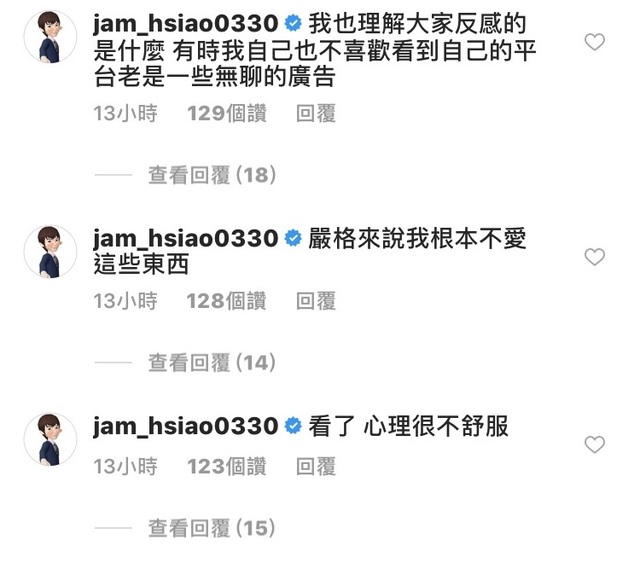View who liked via 129個讚
Image resolution: width=640 pixels, height=563 pixels.
coord(227,113)
